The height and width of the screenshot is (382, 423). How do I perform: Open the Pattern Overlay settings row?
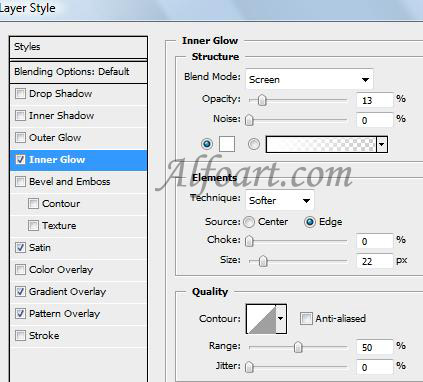(x=78, y=314)
